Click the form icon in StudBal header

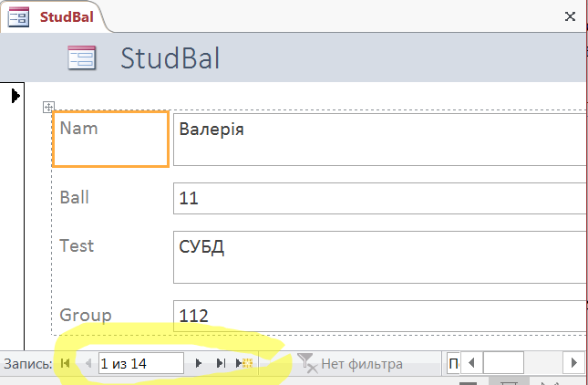[x=82, y=58]
